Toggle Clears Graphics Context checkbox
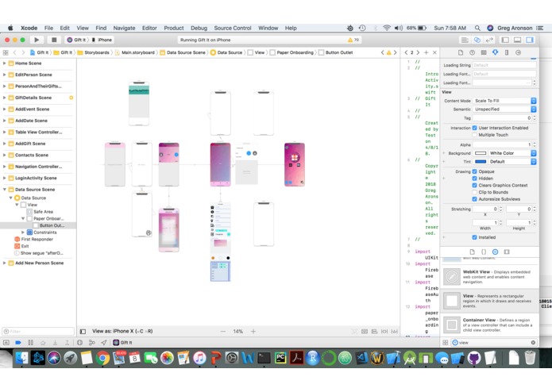Viewport: 552px width, 392px height. (x=474, y=185)
